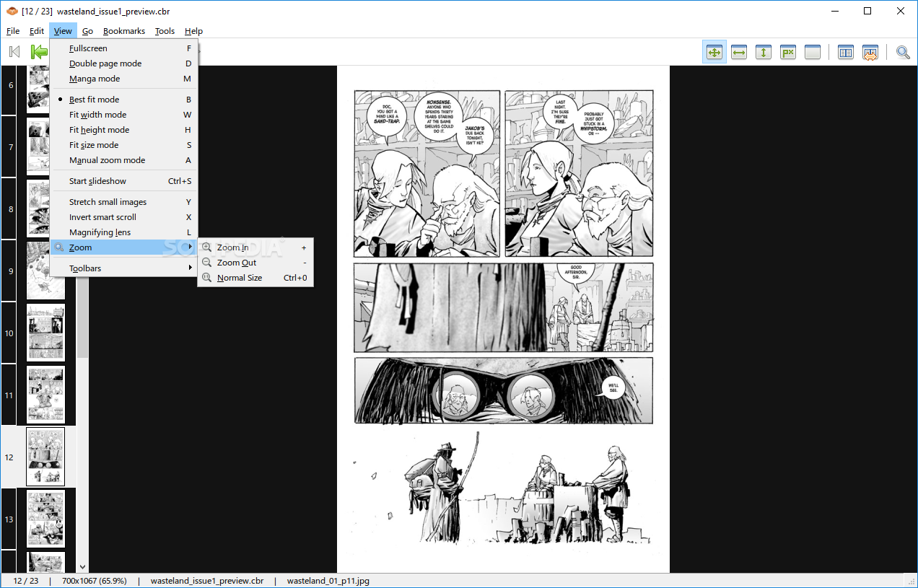Open the Tools menu

[165, 31]
